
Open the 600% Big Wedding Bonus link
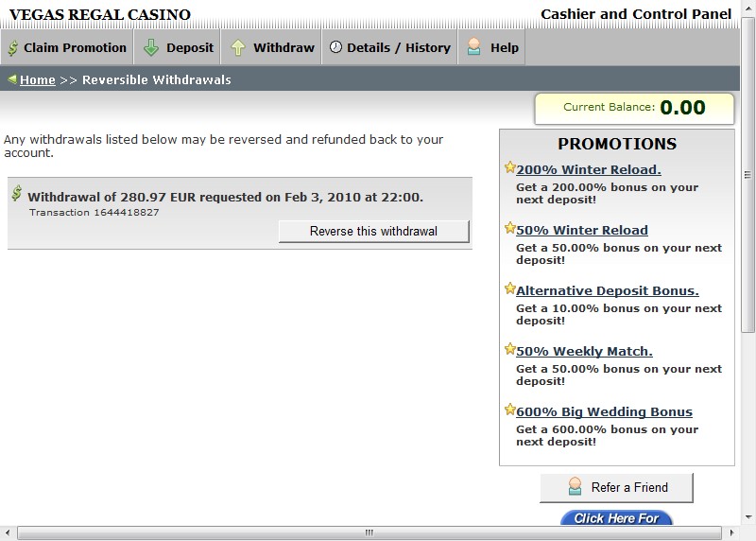tap(604, 411)
